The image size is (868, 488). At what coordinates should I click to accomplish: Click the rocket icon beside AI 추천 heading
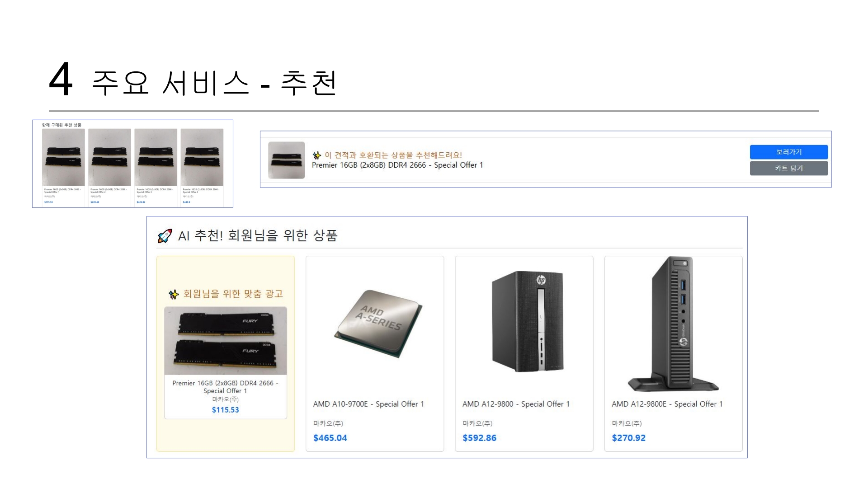click(165, 236)
